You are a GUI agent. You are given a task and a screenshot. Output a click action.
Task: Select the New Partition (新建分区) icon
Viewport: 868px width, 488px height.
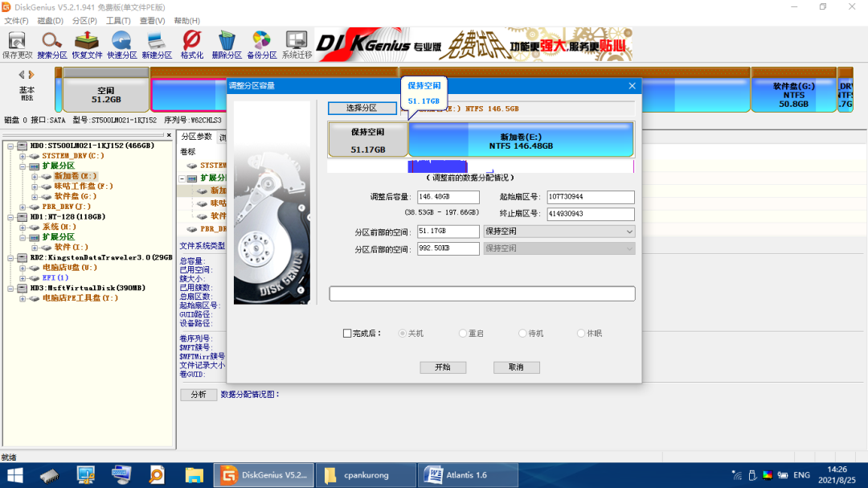click(x=157, y=45)
